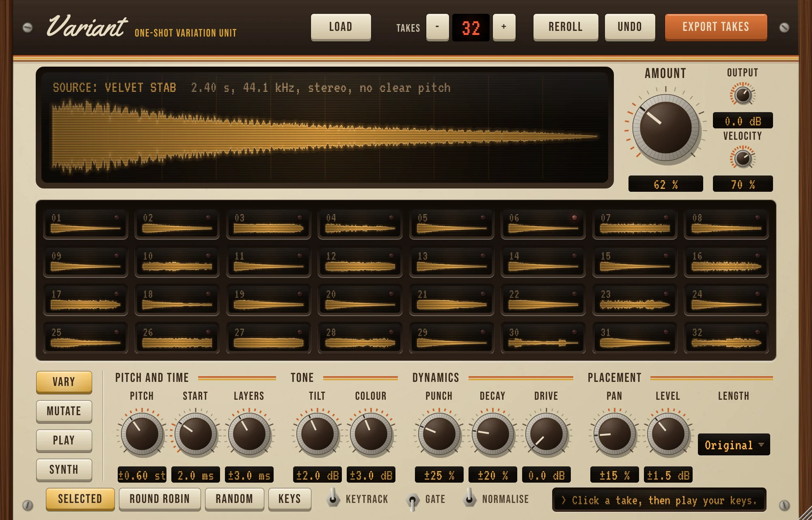Viewport: 812px width, 520px height.
Task: Click the Output level knob
Action: [743, 95]
